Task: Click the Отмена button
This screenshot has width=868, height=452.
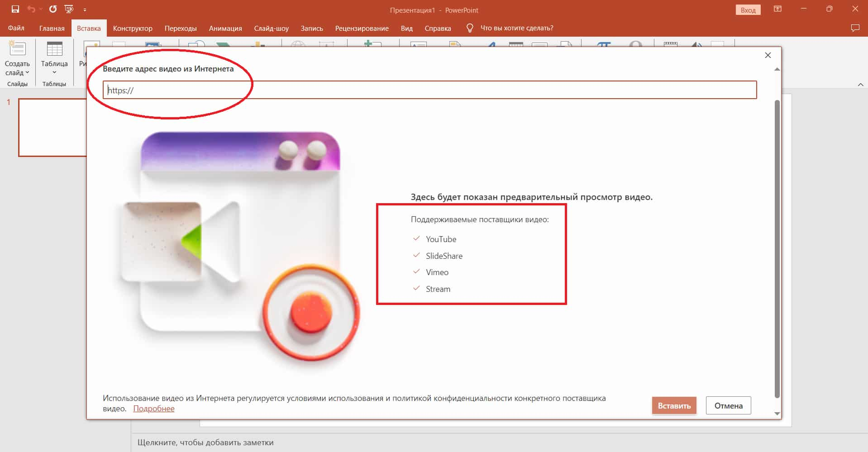Action: 728,405
